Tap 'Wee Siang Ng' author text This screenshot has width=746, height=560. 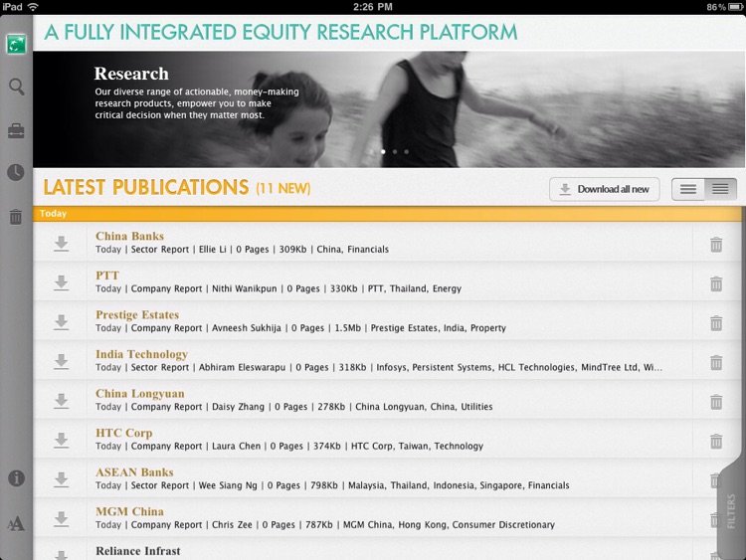click(x=228, y=485)
